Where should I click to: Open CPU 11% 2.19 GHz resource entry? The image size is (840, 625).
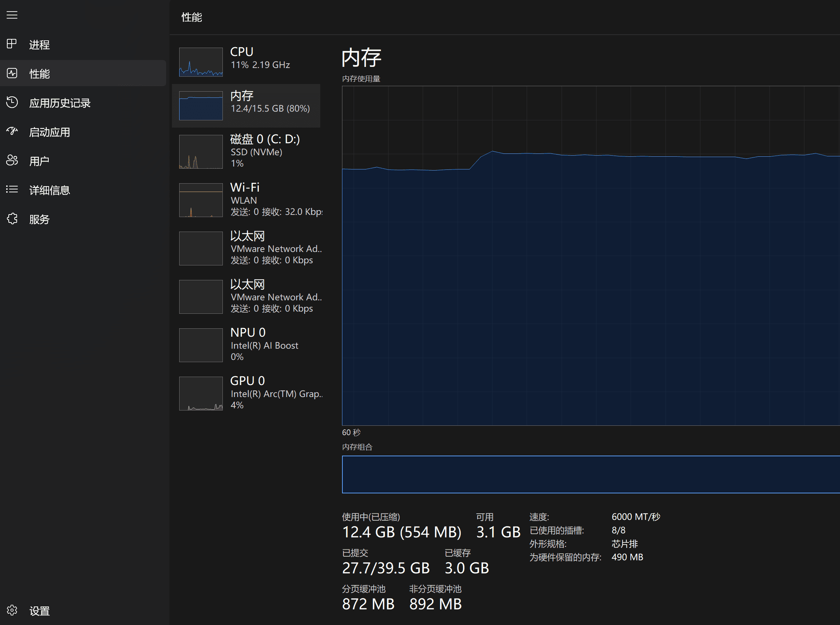pos(246,62)
